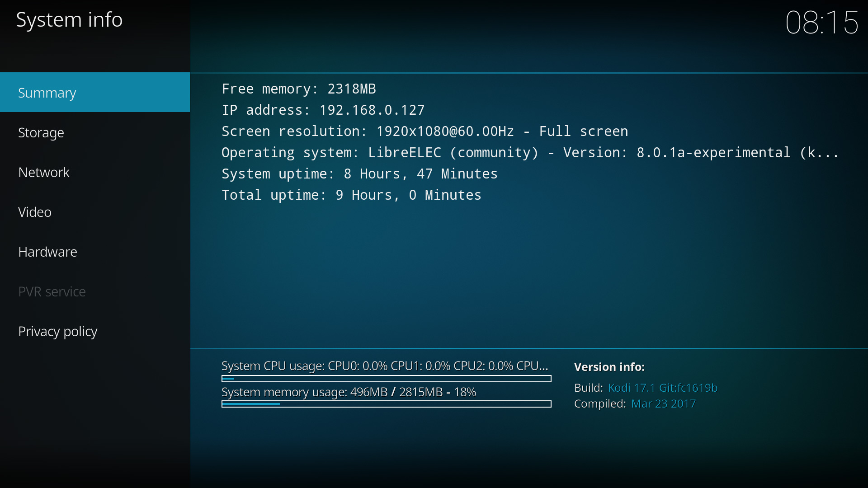Click the Screen resolution line

point(424,131)
